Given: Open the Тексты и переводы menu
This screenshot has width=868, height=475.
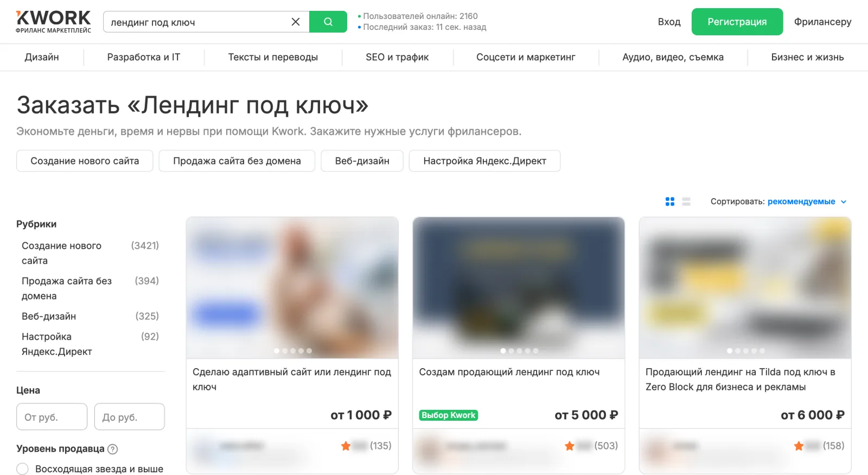Looking at the screenshot, I should [x=273, y=57].
